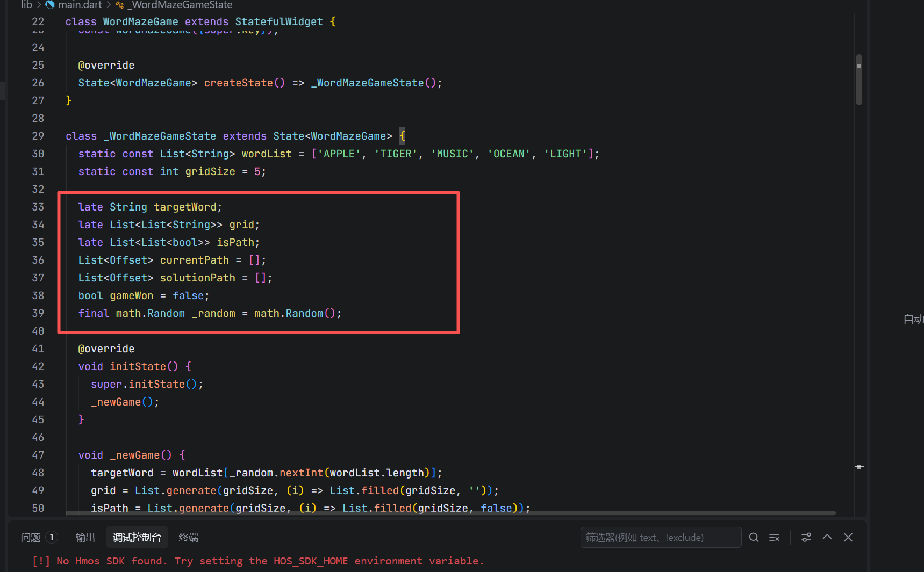Click createState on line 26

coord(238,83)
